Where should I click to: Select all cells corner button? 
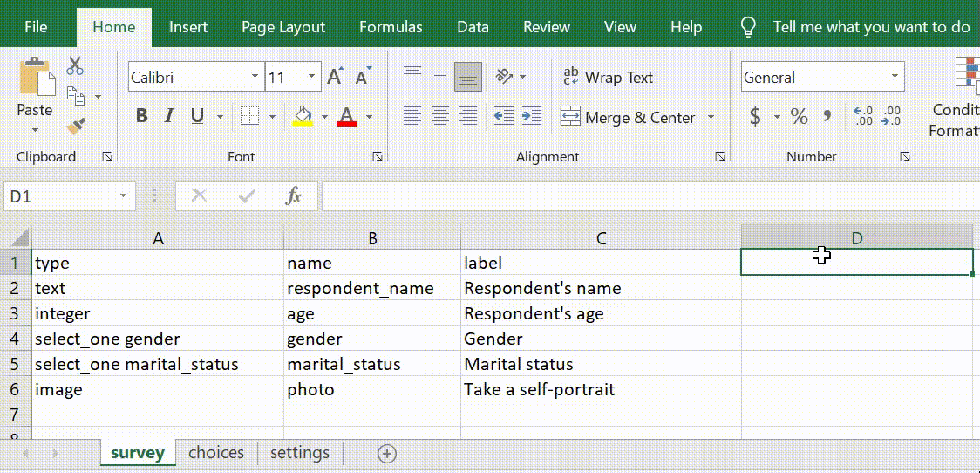pos(15,237)
